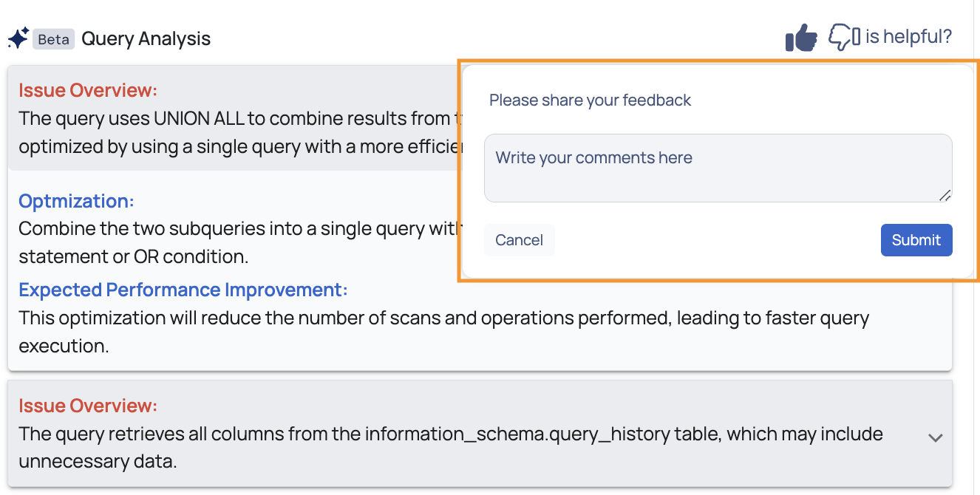Expand the query_history issue card chevron
The image size is (980, 495).
click(x=936, y=437)
